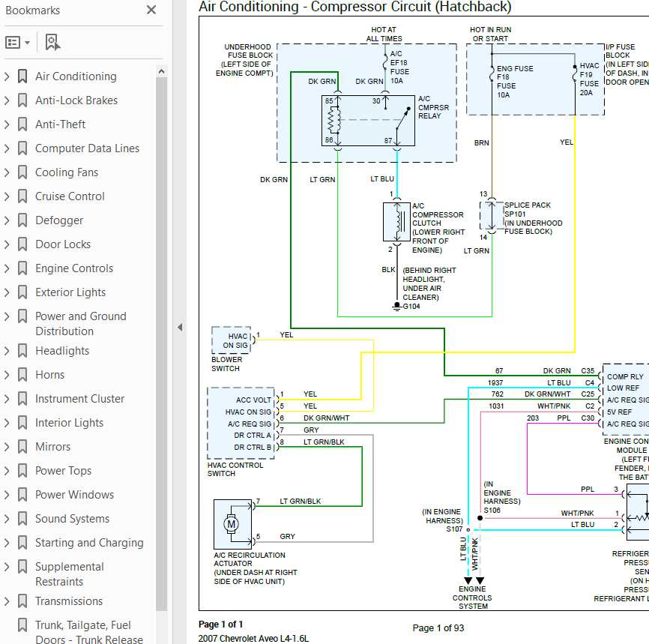Image resolution: width=649 pixels, height=644 pixels.
Task: Click the Computer Data Lines bookmark icon
Action: pyautogui.click(x=22, y=148)
